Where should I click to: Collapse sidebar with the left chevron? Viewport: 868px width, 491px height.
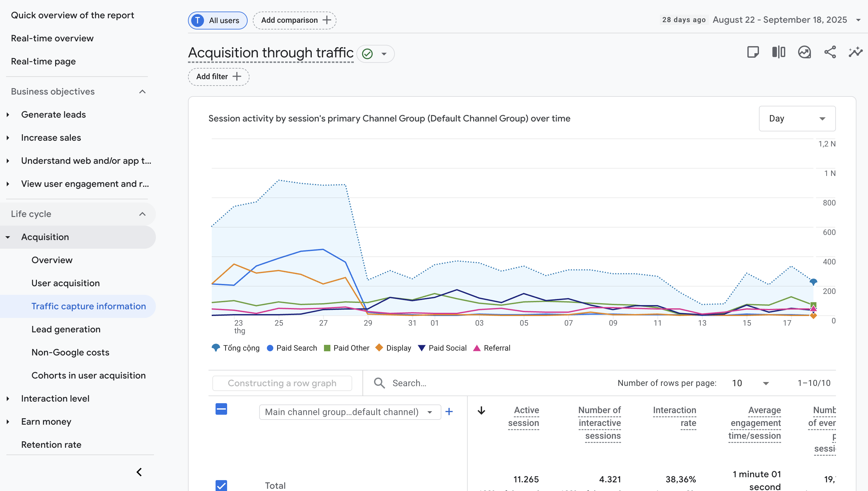click(139, 472)
